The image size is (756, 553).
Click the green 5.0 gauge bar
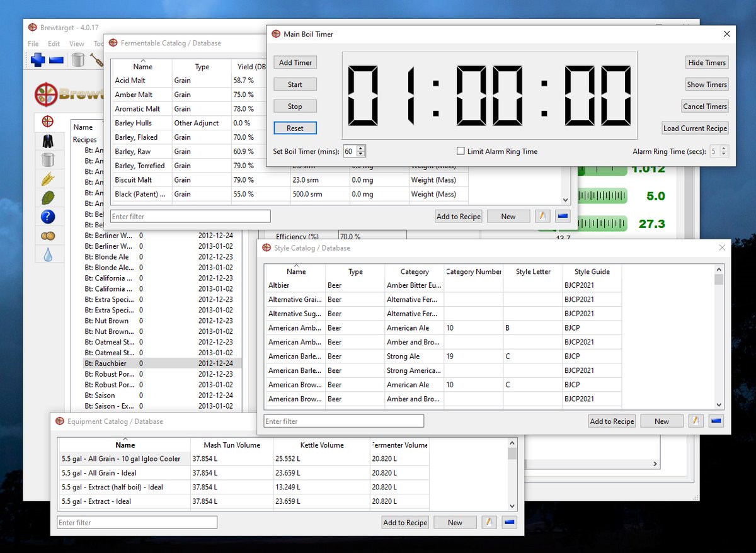point(602,196)
